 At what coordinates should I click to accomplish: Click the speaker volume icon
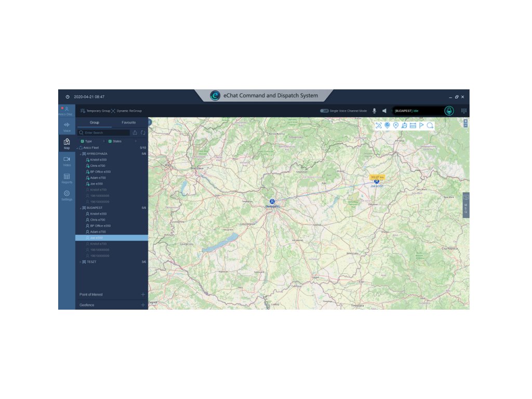(384, 111)
